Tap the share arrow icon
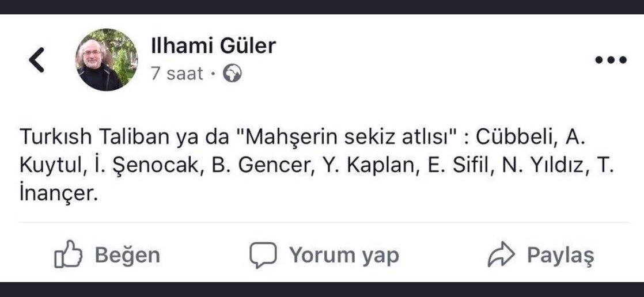The image size is (644, 297). [500, 255]
